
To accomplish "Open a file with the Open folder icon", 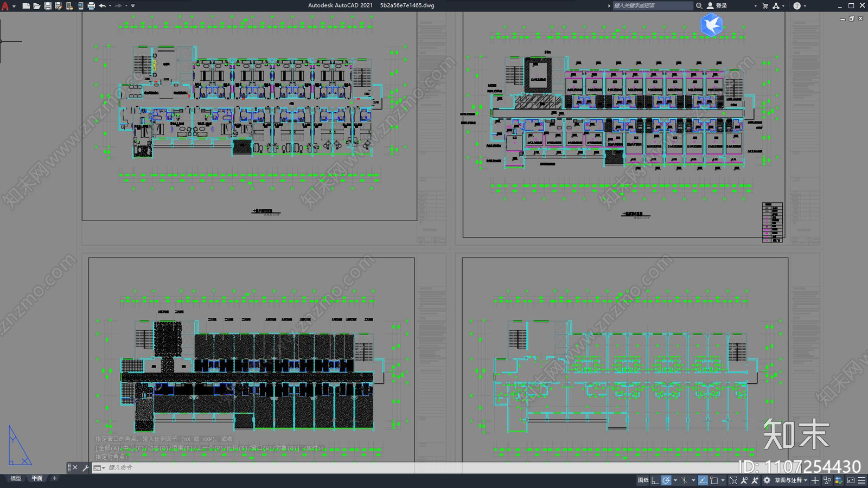I will click(x=37, y=6).
